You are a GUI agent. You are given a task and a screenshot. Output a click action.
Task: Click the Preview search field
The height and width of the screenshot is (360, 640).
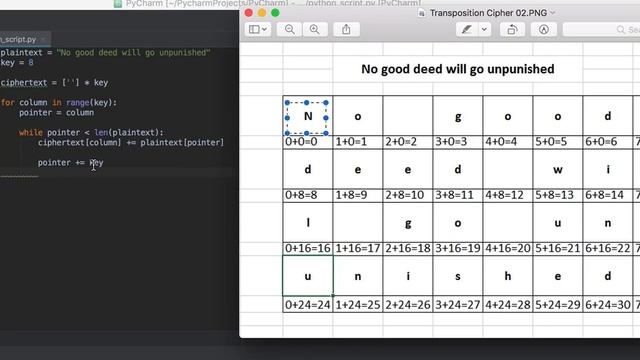point(601,29)
